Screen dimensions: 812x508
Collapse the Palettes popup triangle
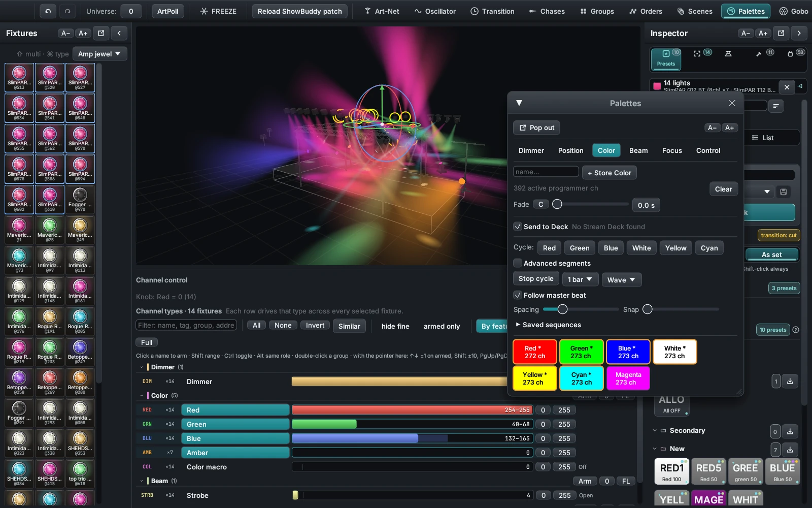point(519,103)
